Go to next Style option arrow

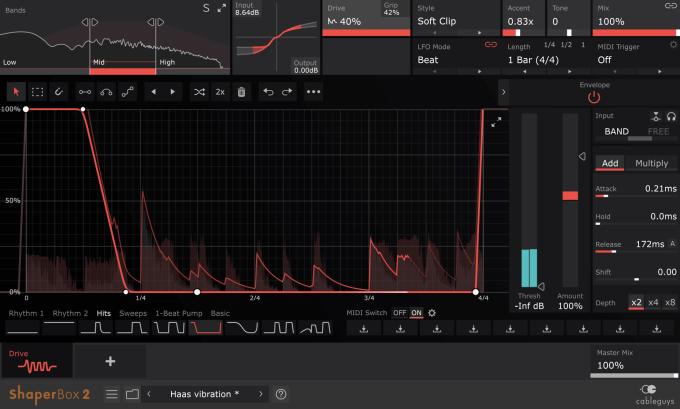[x=479, y=33]
